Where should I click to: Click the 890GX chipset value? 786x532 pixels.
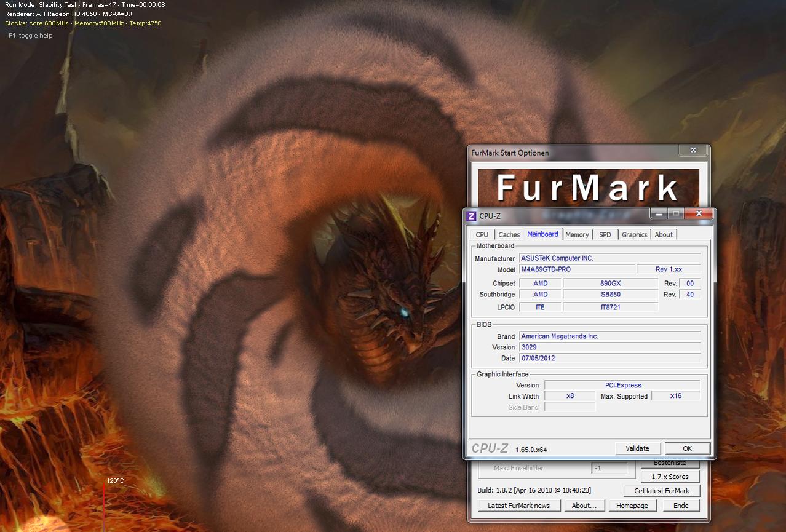point(611,284)
